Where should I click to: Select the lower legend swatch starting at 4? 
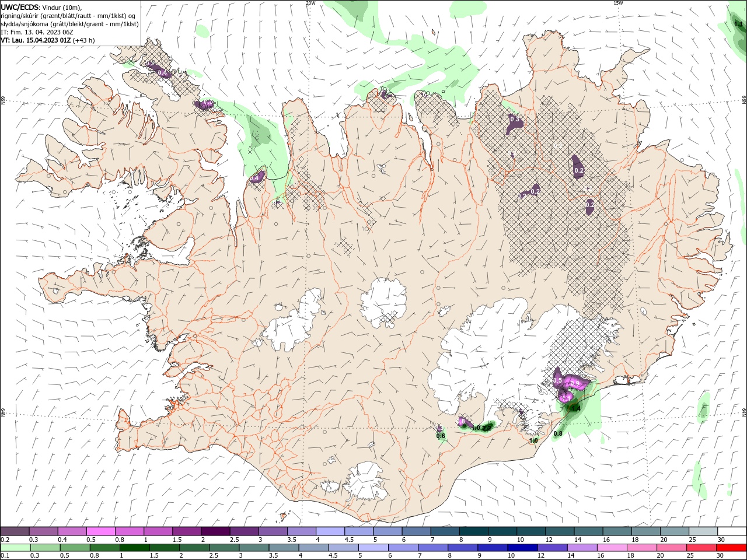point(313,547)
